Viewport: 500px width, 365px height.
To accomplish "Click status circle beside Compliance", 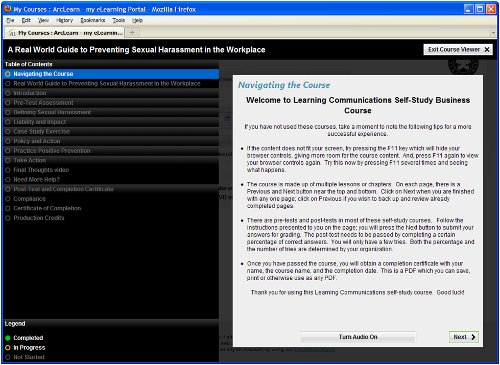I will (x=8, y=199).
